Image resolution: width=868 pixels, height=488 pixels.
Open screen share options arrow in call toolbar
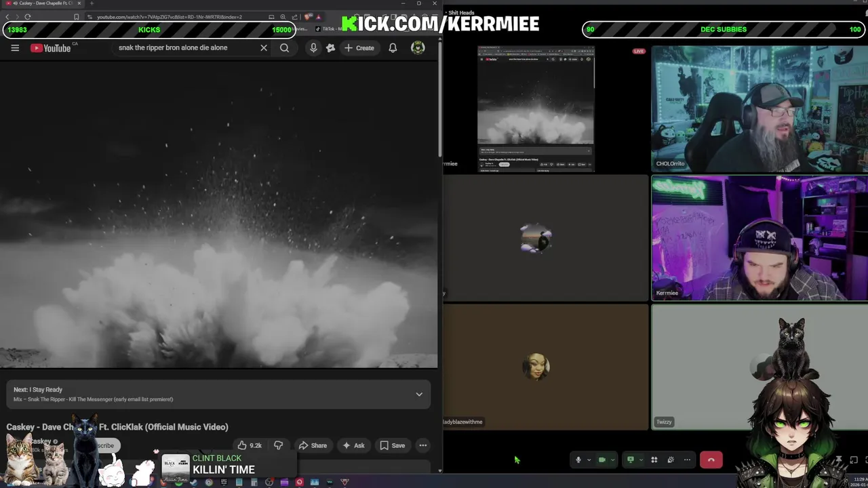641,460
